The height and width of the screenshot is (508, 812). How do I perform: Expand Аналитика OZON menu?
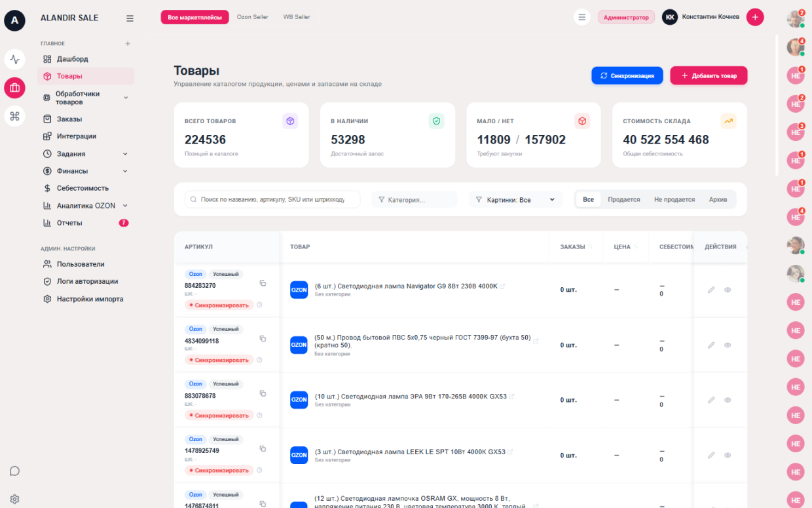(86, 205)
